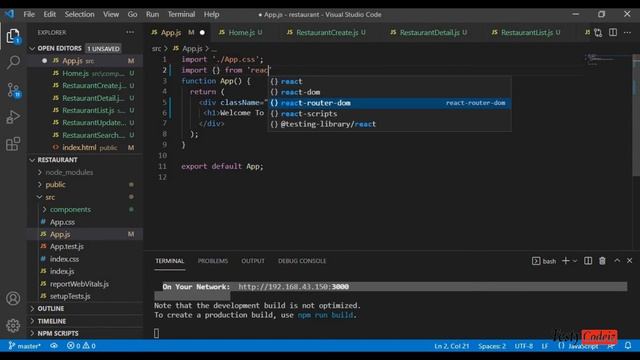Viewport: 640px width, 360px height.
Task: Click the open changes compare icon
Action: 598,32
